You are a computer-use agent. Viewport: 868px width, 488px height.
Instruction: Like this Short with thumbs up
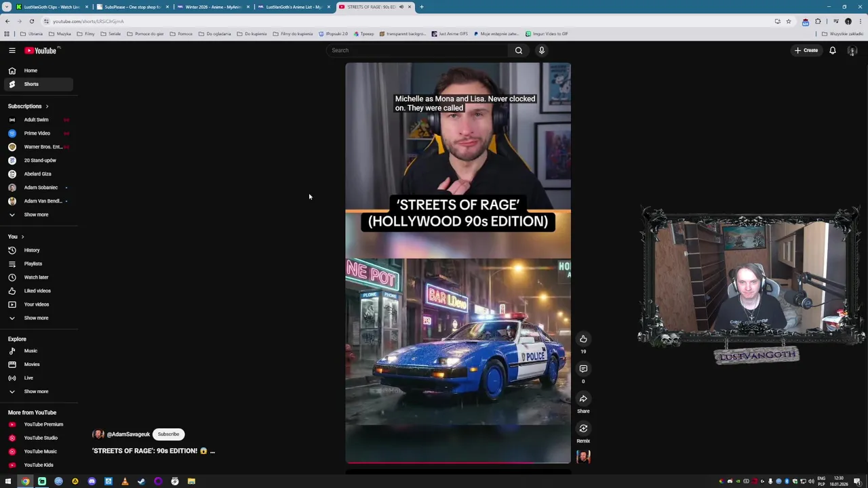583,339
